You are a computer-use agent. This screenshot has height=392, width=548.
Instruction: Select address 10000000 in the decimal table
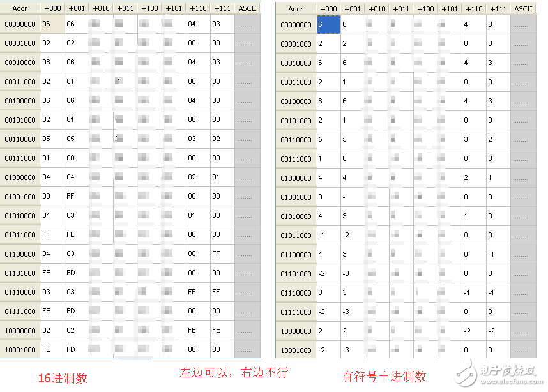[296, 331]
